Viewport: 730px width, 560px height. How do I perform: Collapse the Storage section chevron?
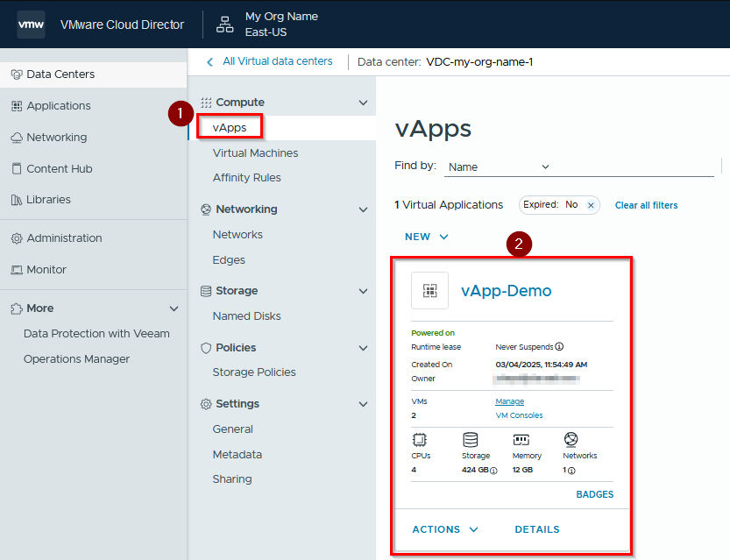tap(363, 291)
